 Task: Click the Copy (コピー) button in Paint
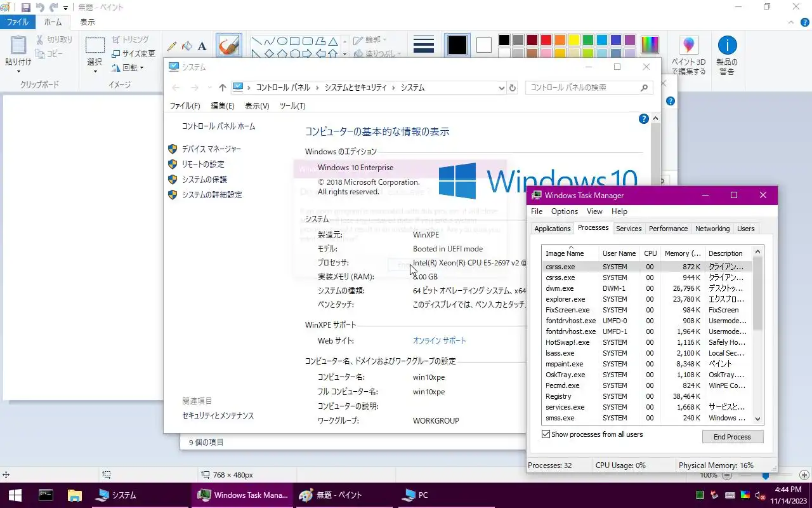49,54
